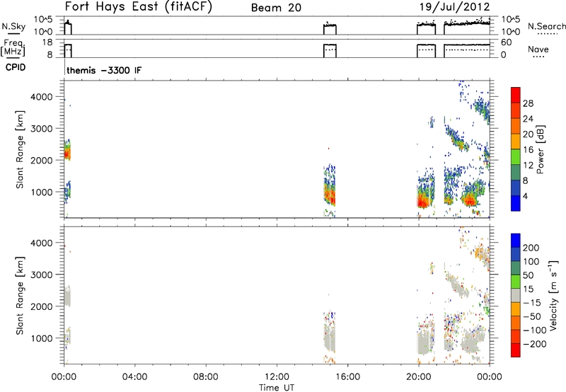566x392 pixels.
Task: Click the date "19/Jul/2012"
Action: tap(454, 7)
